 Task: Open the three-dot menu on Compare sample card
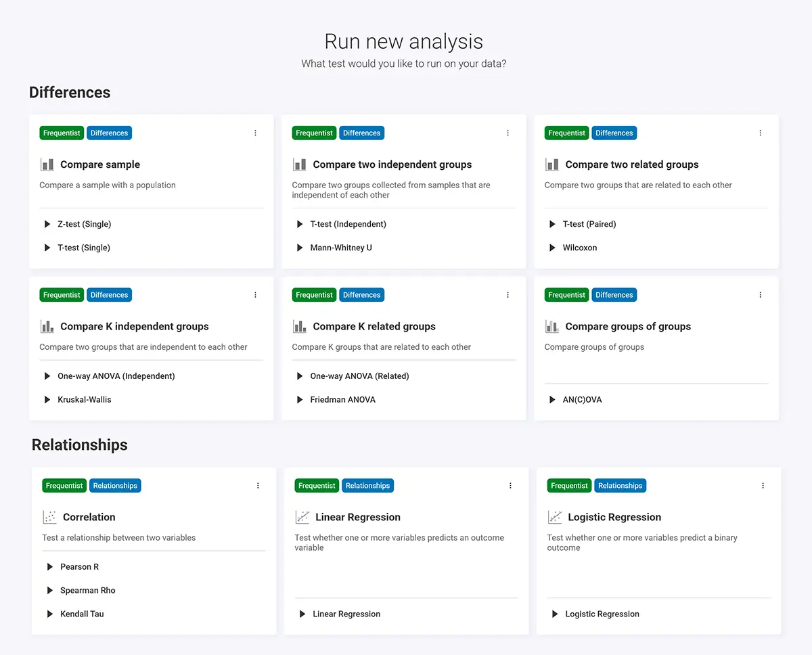(x=255, y=133)
